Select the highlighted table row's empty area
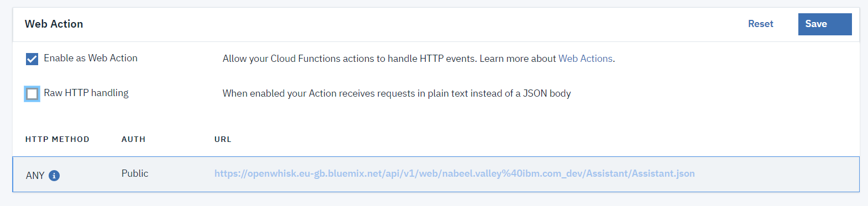868x206 pixels. pyautogui.click(x=774, y=175)
